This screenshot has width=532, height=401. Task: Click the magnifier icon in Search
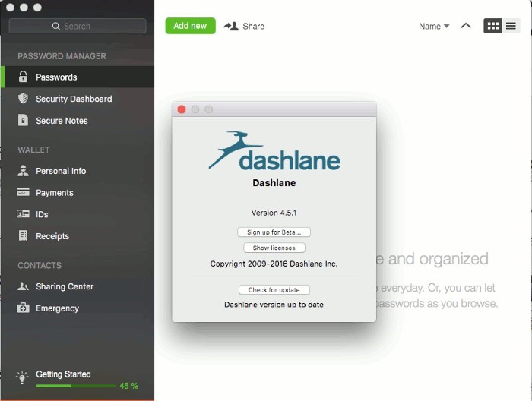[x=56, y=26]
